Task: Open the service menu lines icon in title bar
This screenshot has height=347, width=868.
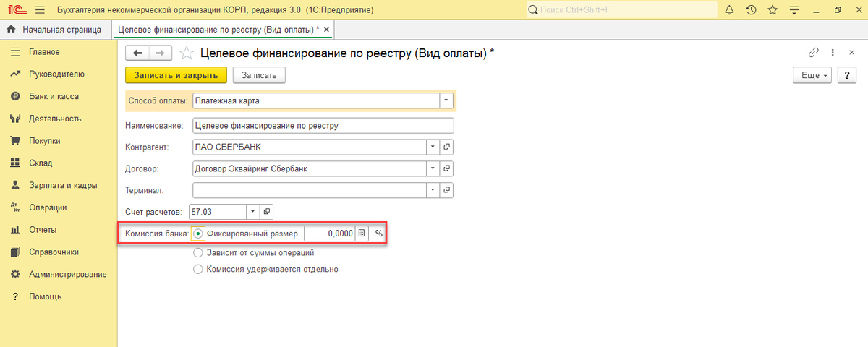Action: (794, 10)
